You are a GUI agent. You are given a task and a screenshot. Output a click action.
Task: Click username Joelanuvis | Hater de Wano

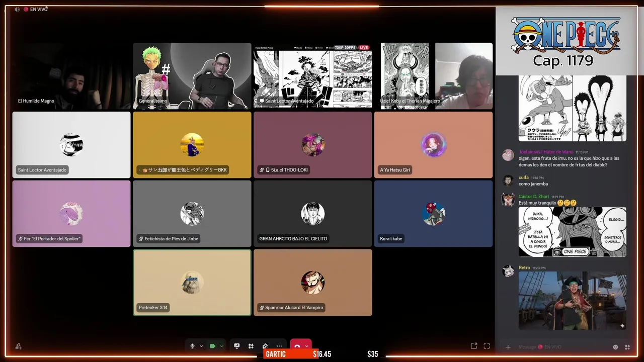pos(546,152)
